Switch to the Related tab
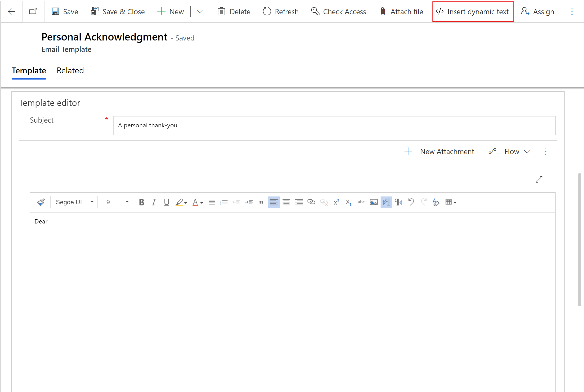 (70, 70)
